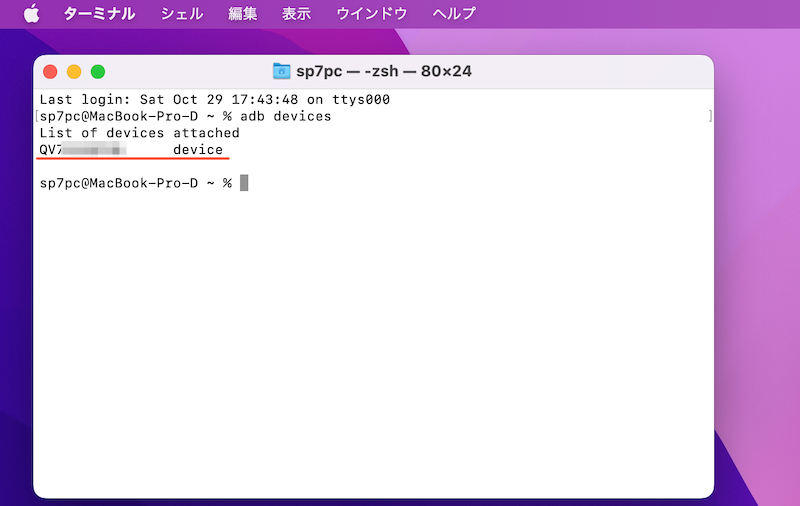Open the シェル menu

(182, 14)
